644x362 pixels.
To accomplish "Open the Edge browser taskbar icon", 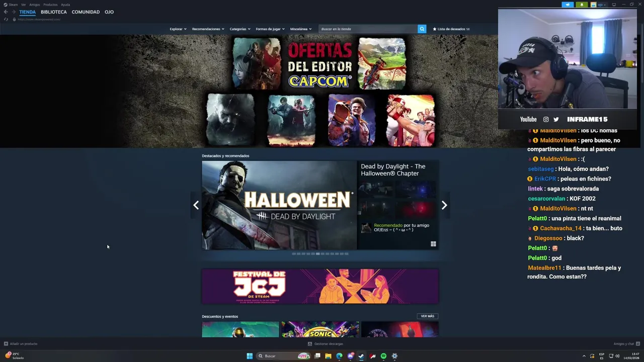I will coord(339,356).
